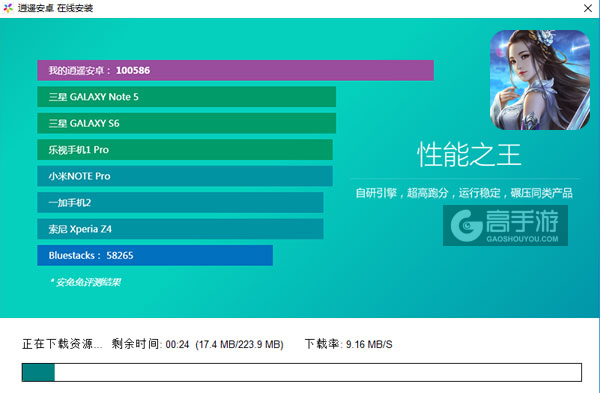600x393 pixels.
Task: Click the 正在下载资源 status text
Action: click(x=62, y=344)
